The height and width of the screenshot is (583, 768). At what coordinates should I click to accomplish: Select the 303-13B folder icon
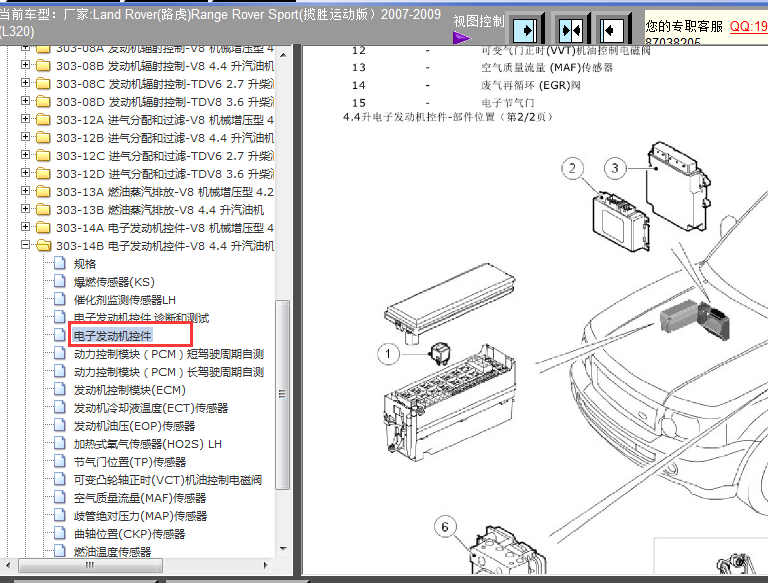pos(43,209)
